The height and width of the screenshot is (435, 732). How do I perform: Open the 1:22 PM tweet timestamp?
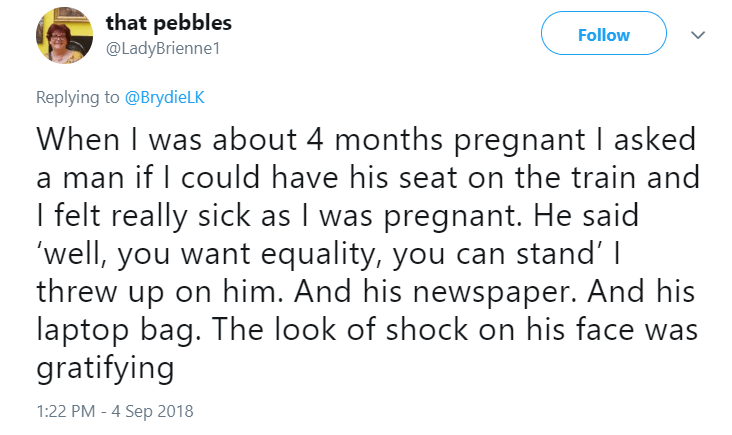pos(68,411)
